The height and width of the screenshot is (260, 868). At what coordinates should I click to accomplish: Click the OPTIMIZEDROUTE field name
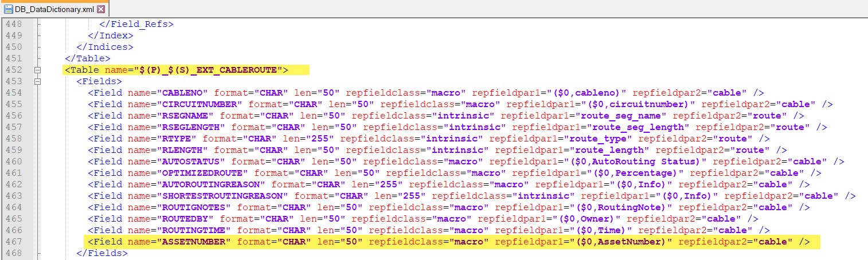click(x=202, y=173)
